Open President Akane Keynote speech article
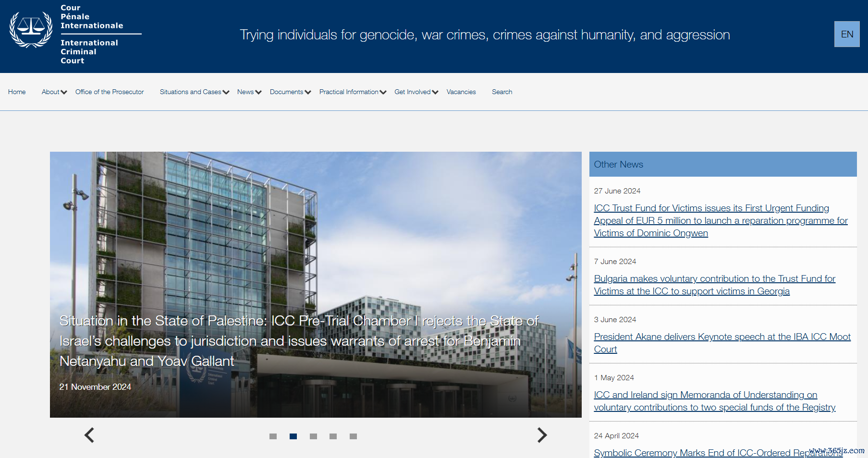The width and height of the screenshot is (868, 458). click(722, 343)
